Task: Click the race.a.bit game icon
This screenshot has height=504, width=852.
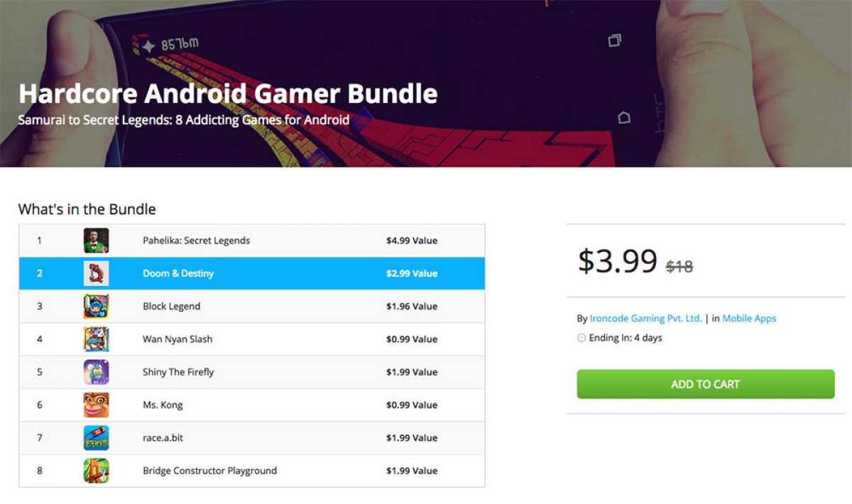Action: click(96, 438)
